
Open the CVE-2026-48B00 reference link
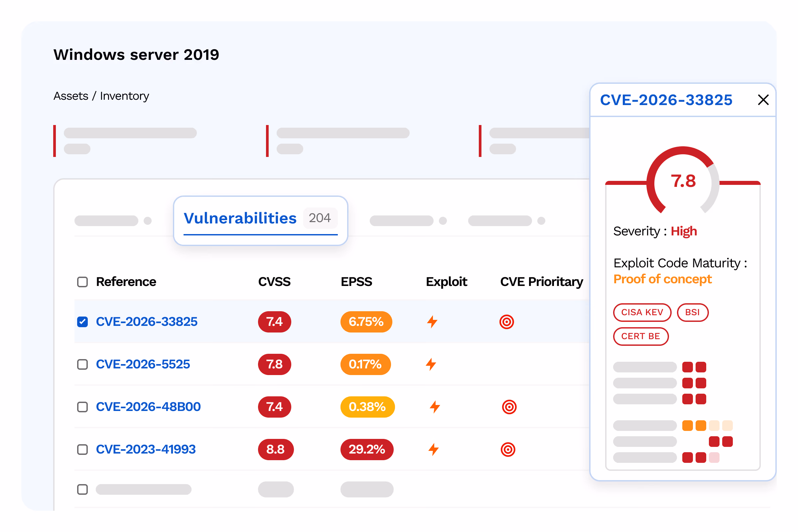click(x=148, y=407)
